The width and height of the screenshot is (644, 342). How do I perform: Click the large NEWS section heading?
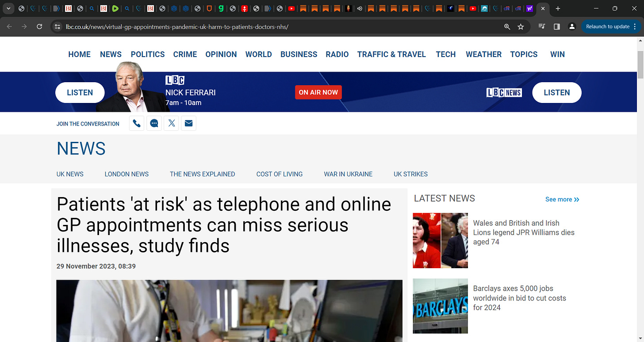tap(81, 148)
